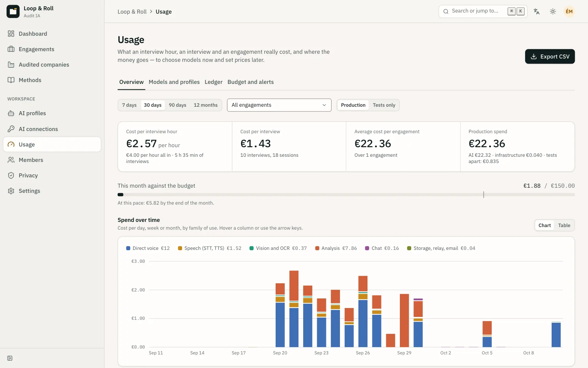The width and height of the screenshot is (588, 368).
Task: Go to Loop & Roll breadcrumb link
Action: click(132, 12)
